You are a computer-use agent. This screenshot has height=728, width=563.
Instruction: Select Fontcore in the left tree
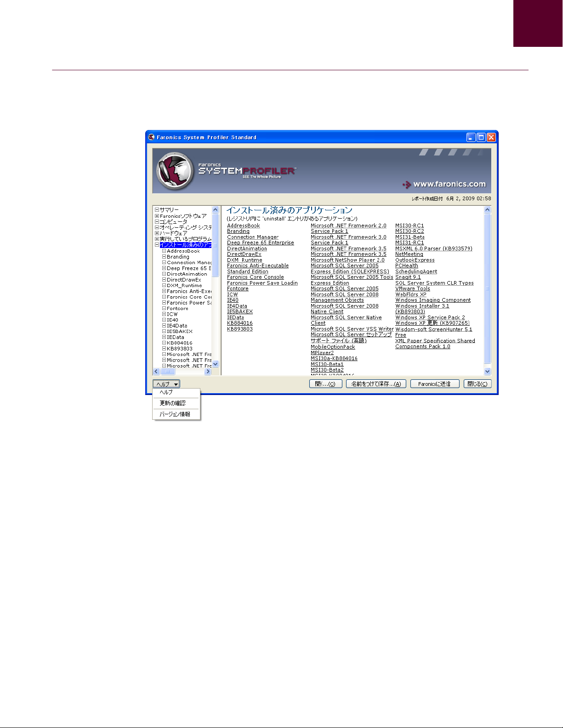pos(177,309)
